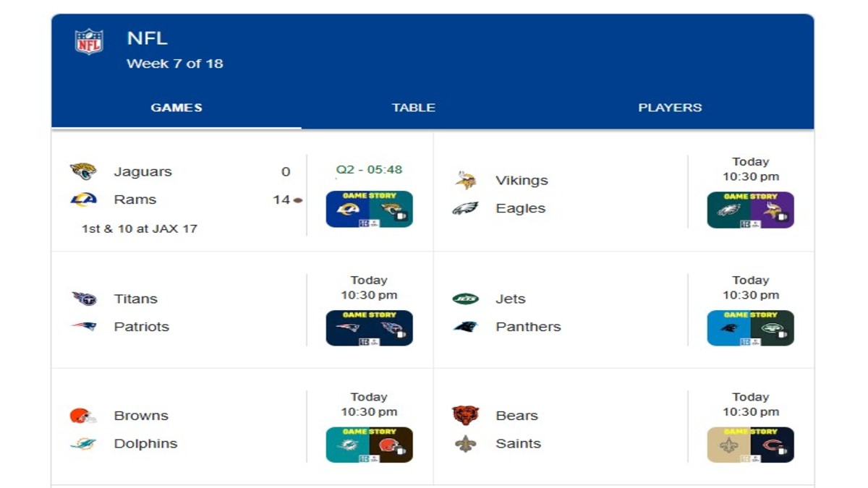Open Rams vs Jaguars Game Story thumbnail
This screenshot has height=488, width=868.
click(369, 210)
